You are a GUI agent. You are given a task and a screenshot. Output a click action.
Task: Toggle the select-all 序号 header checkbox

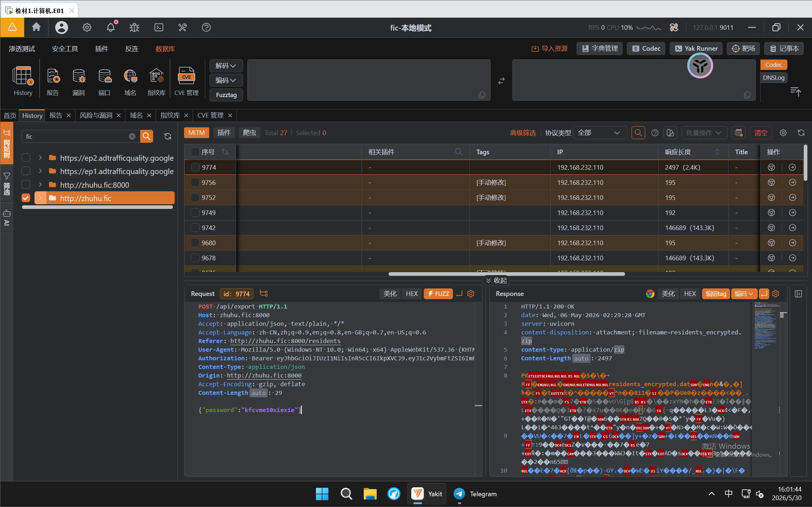pos(195,152)
